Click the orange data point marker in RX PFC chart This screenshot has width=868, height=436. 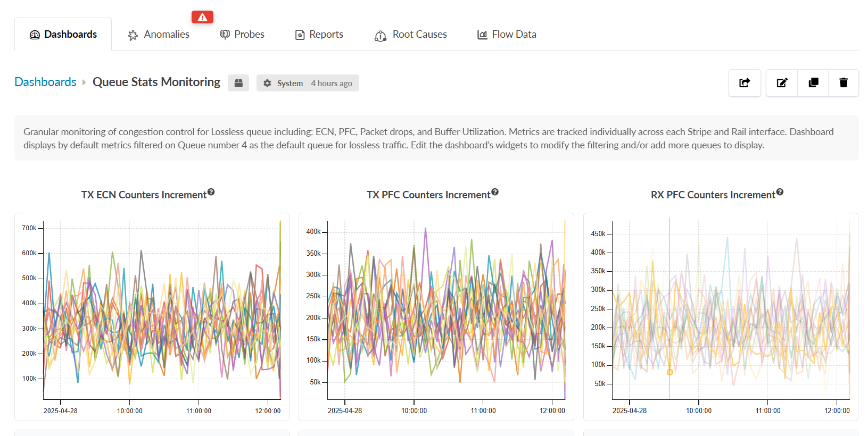[670, 372]
